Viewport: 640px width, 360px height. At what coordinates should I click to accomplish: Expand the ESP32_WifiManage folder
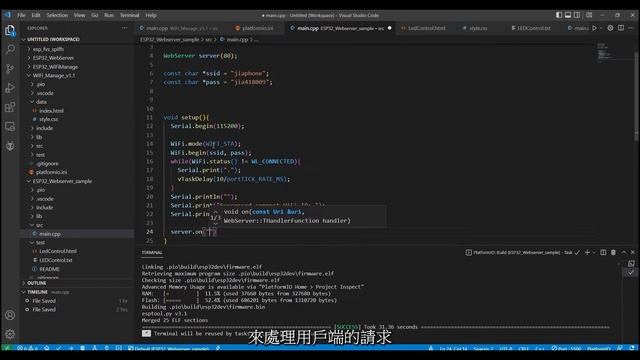pyautogui.click(x=78, y=67)
